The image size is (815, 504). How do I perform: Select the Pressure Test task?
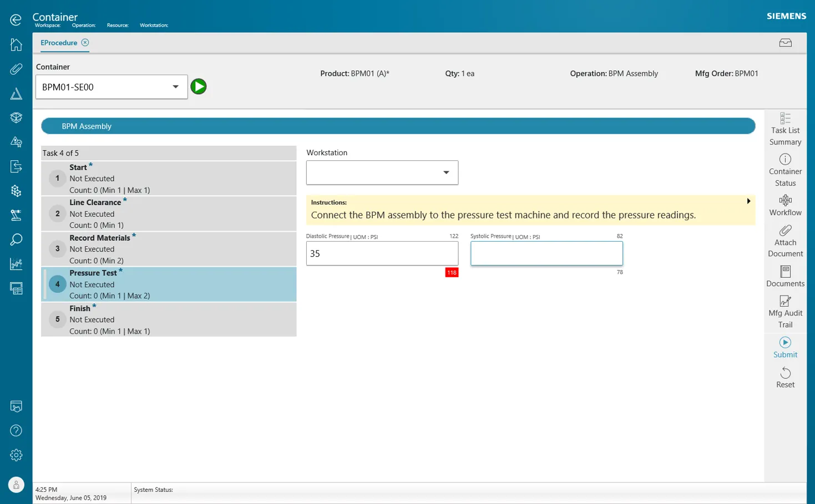point(166,284)
